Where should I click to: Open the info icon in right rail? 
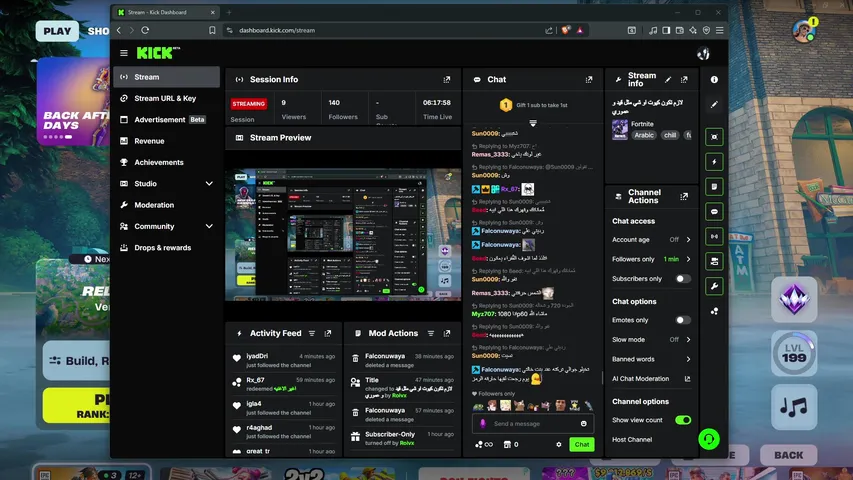pos(714,79)
